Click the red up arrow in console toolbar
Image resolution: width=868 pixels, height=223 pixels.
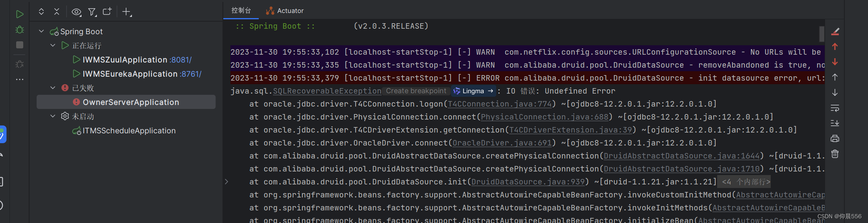(x=835, y=46)
